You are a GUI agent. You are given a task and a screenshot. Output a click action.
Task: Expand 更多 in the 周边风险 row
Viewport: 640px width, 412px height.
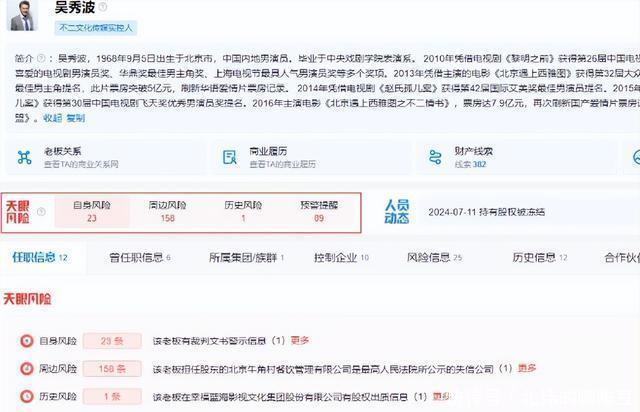coord(526,368)
